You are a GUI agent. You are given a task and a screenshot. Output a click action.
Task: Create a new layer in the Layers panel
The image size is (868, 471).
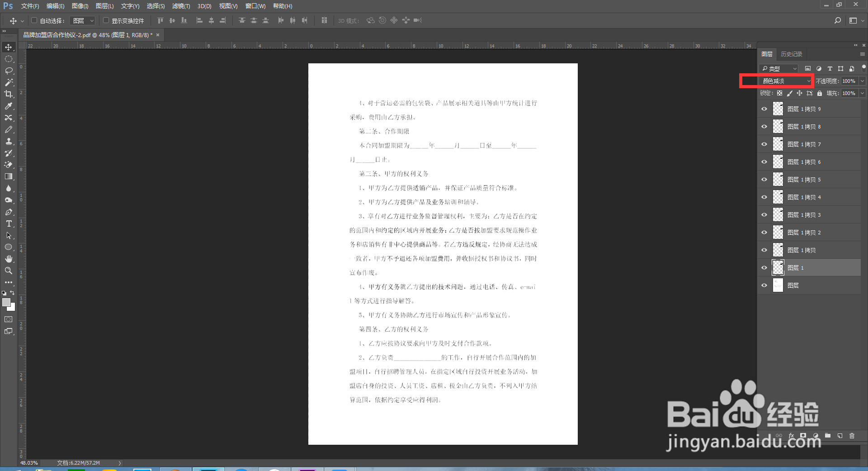pos(840,436)
